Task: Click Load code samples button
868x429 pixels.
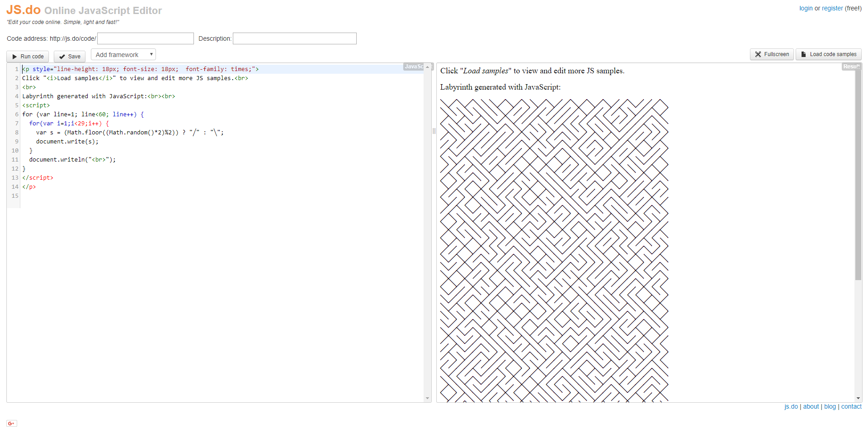Action: [x=828, y=54]
